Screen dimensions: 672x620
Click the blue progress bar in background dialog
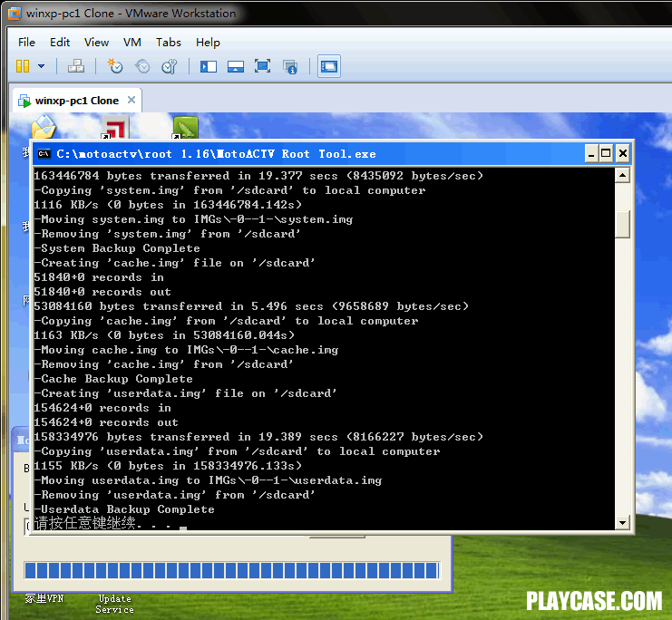[232, 570]
